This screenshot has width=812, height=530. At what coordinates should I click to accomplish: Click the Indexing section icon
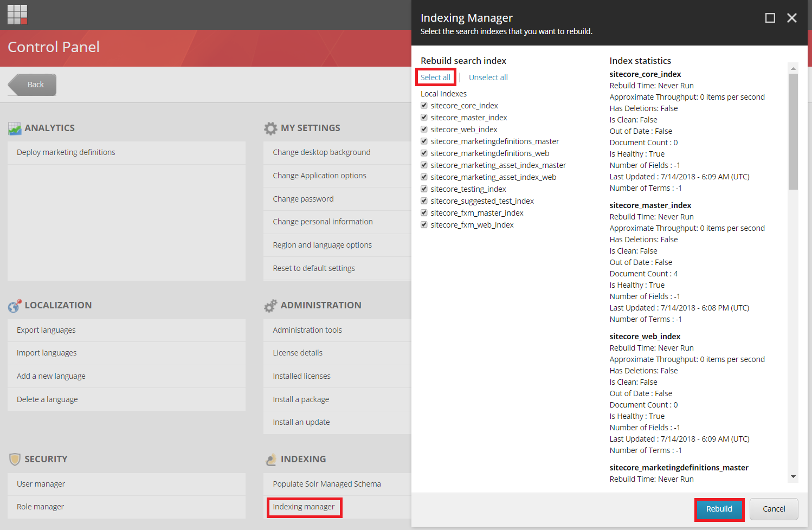271,460
